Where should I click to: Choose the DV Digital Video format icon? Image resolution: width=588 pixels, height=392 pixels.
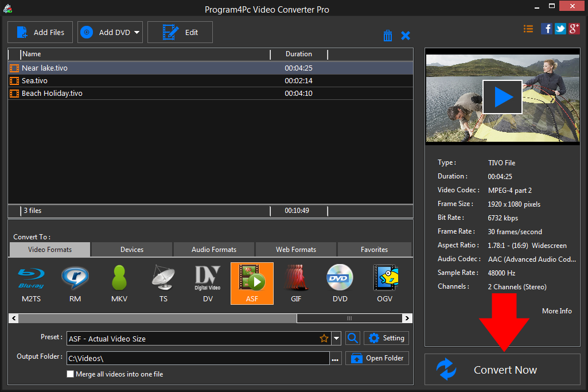208,283
